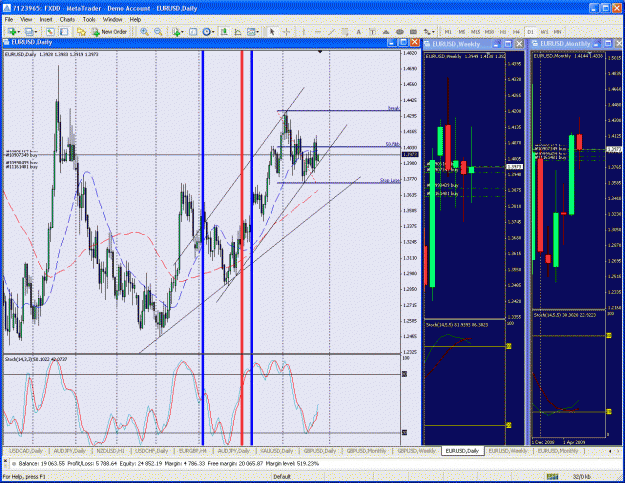Screen dimensions: 625x483
Task: Expand the Periods clock dropdown arrow
Action: [213, 32]
